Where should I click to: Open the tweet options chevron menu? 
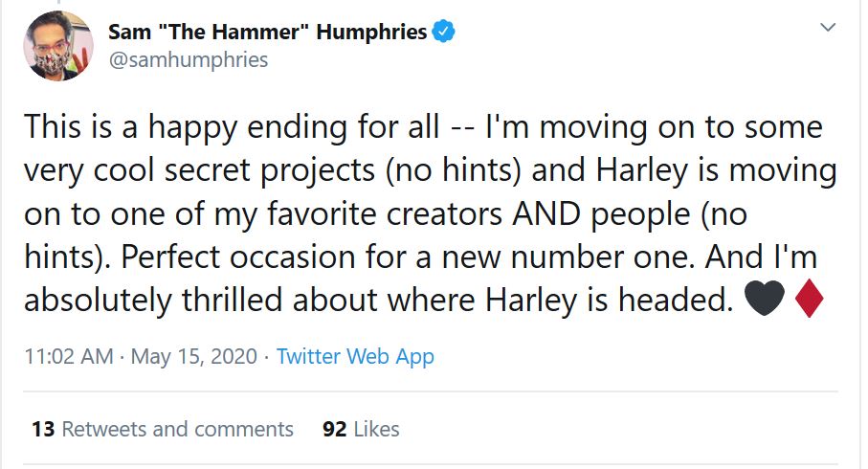point(828,30)
